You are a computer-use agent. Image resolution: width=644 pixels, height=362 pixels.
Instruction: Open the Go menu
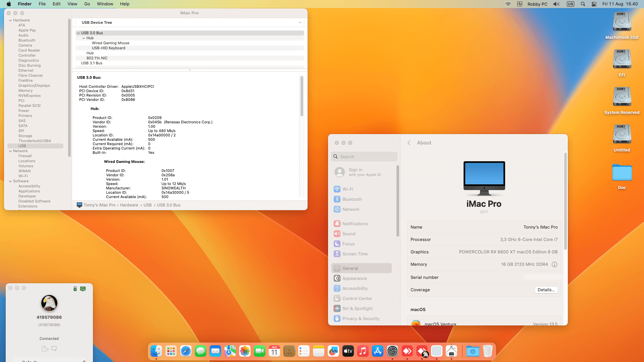[87, 4]
